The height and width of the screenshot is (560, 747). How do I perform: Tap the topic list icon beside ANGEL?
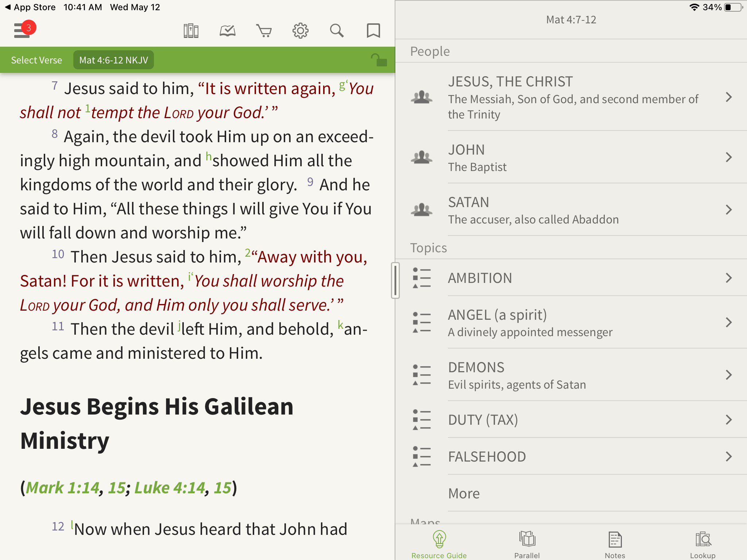[x=422, y=322]
